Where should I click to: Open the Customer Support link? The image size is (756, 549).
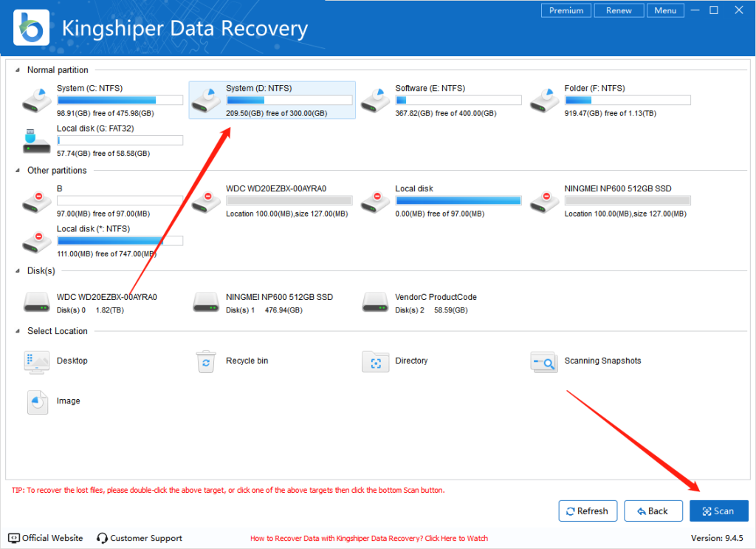pos(146,538)
